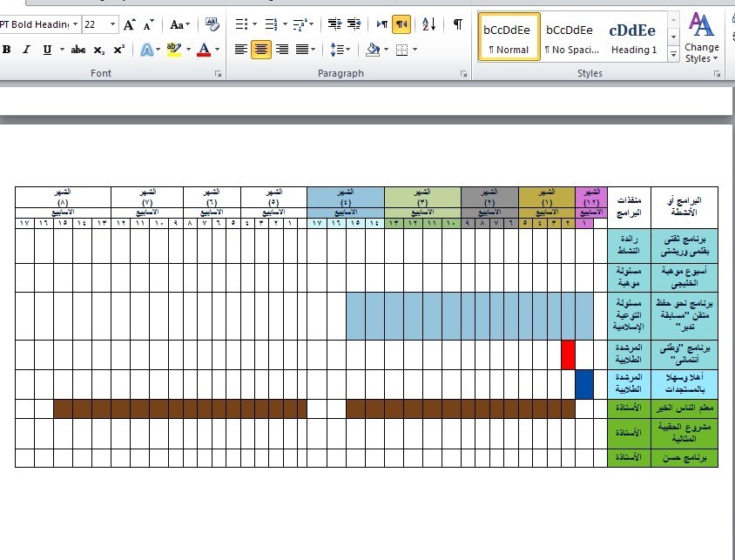
Task: Toggle the active Center alignment button
Action: pyautogui.click(x=261, y=49)
